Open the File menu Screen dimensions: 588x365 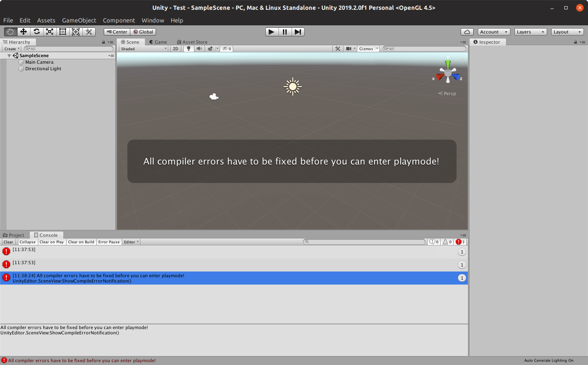8,20
